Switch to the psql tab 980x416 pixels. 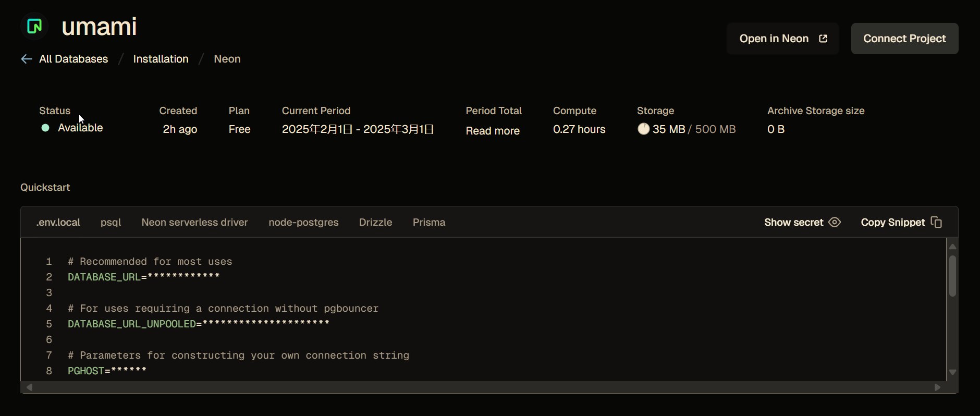point(111,222)
